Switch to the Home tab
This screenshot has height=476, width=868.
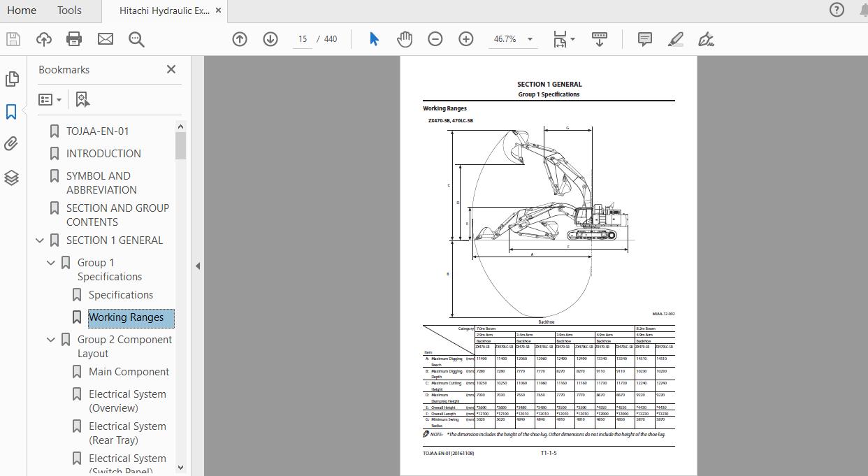tap(21, 10)
